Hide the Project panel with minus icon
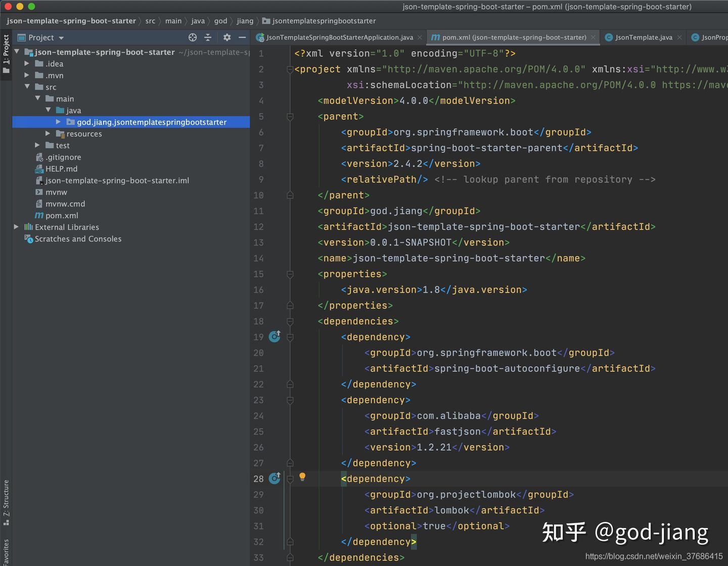This screenshot has height=566, width=728. click(x=242, y=37)
